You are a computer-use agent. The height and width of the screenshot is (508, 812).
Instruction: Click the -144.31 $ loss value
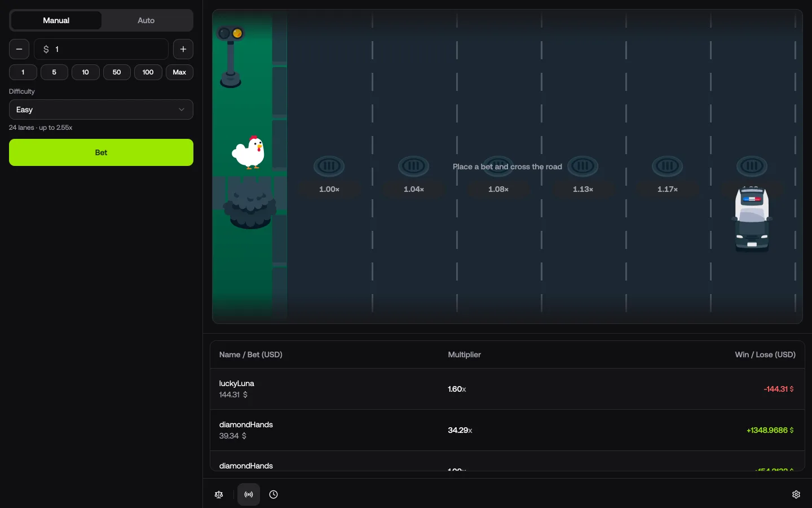[779, 389]
